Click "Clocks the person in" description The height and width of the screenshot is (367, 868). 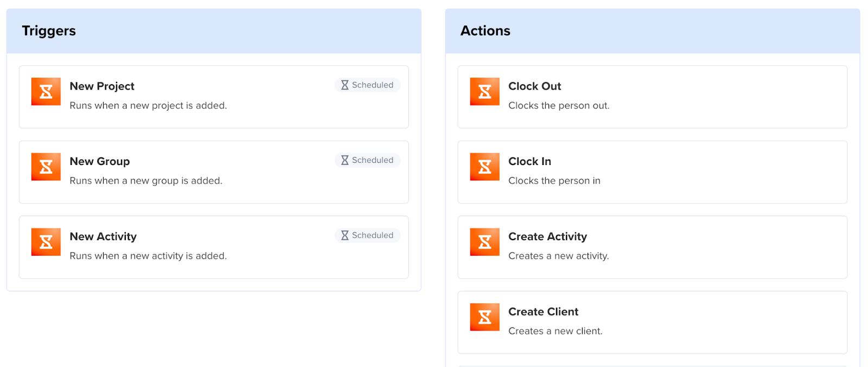pos(554,181)
